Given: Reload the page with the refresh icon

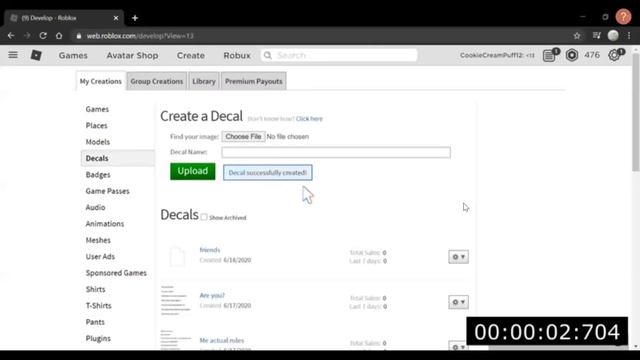Looking at the screenshot, I should click(x=43, y=36).
